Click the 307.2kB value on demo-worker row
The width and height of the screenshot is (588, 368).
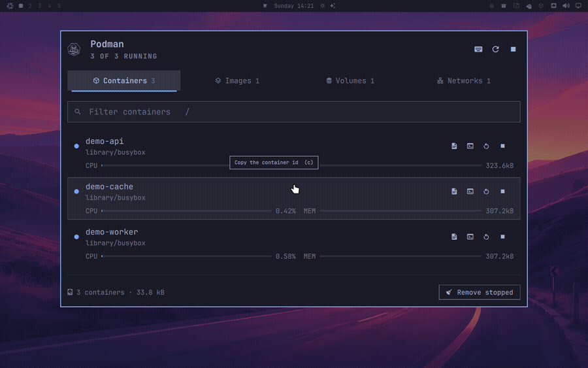[x=500, y=256]
